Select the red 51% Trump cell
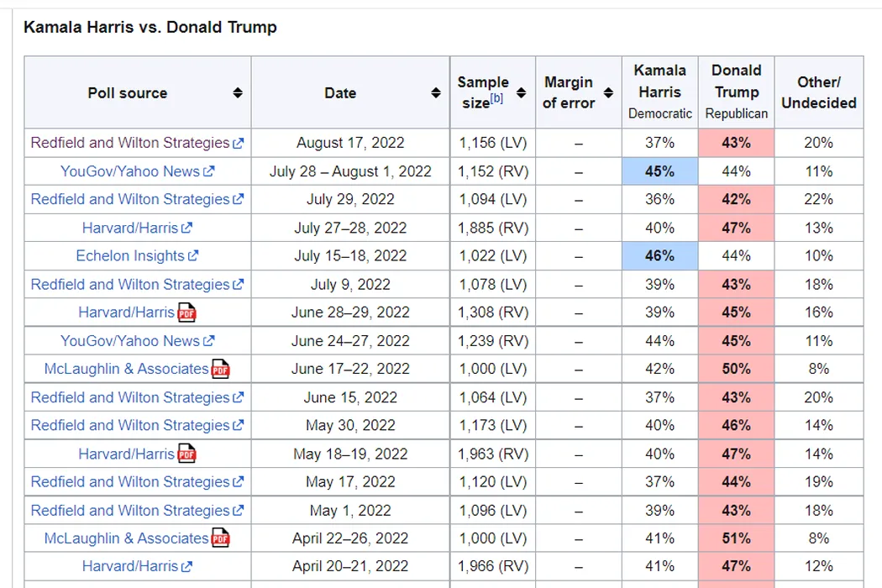 pyautogui.click(x=737, y=538)
